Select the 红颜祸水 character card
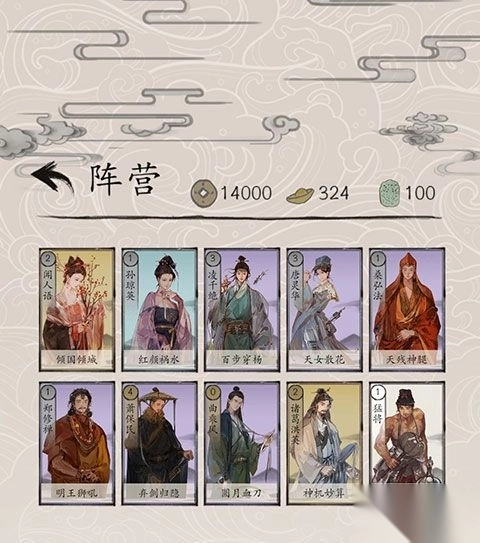Viewport: 480px width, 543px height. pos(159,310)
